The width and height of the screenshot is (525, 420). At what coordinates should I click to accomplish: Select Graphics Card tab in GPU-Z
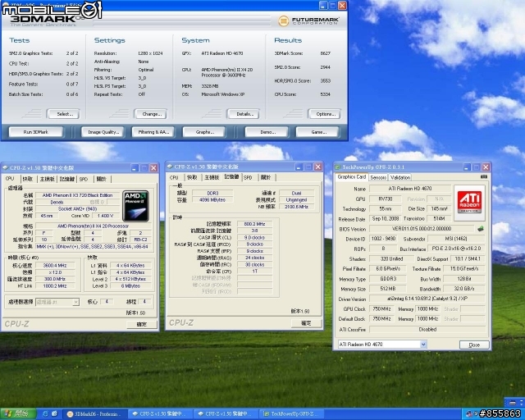[352, 177]
